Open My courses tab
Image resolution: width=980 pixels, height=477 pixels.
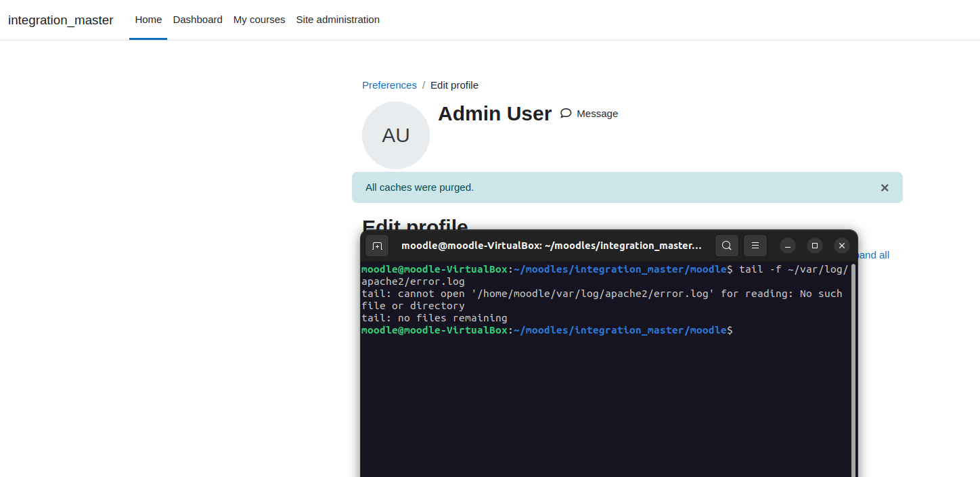click(x=259, y=20)
